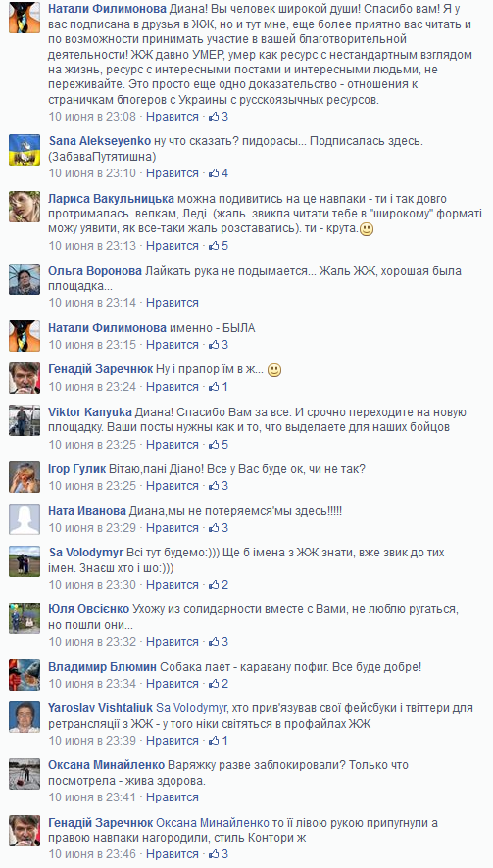Screen dimensions: 493x868
Task: Open like icon on Юля Овсієнко's comment
Action: pos(214,642)
